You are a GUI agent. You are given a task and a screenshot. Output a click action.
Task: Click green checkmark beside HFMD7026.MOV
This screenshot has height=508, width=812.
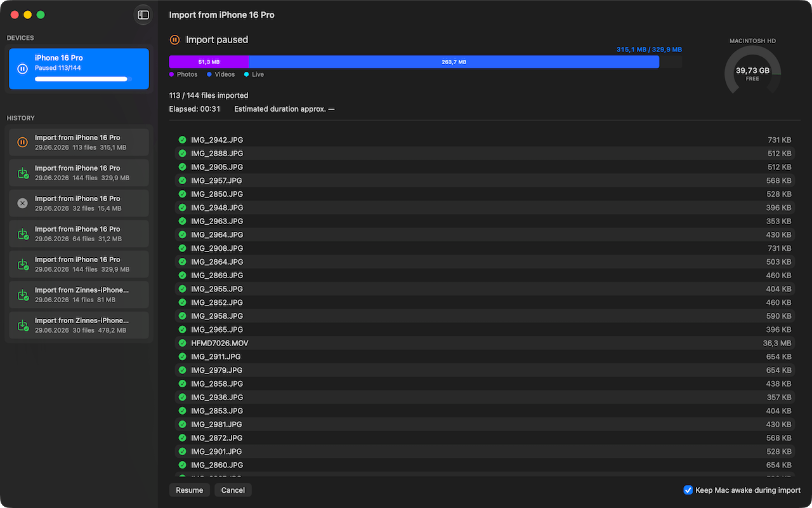click(182, 343)
